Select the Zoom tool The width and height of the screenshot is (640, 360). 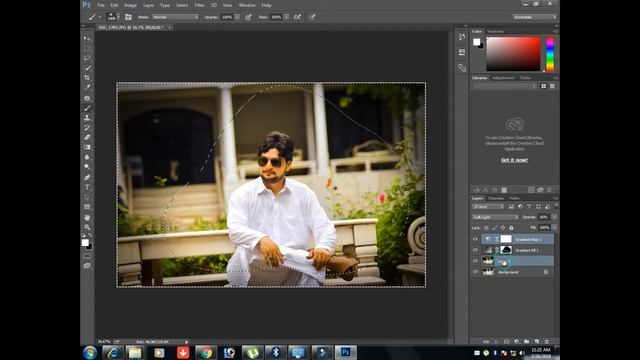pyautogui.click(x=87, y=227)
